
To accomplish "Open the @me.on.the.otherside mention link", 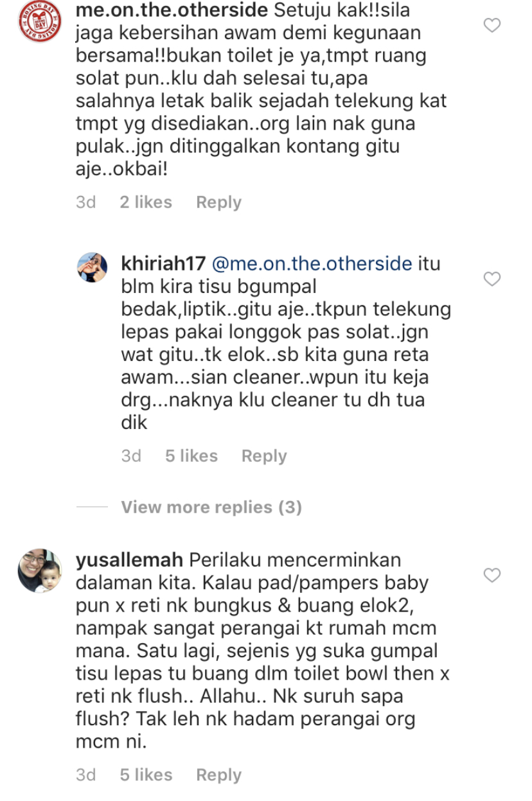I will (312, 264).
